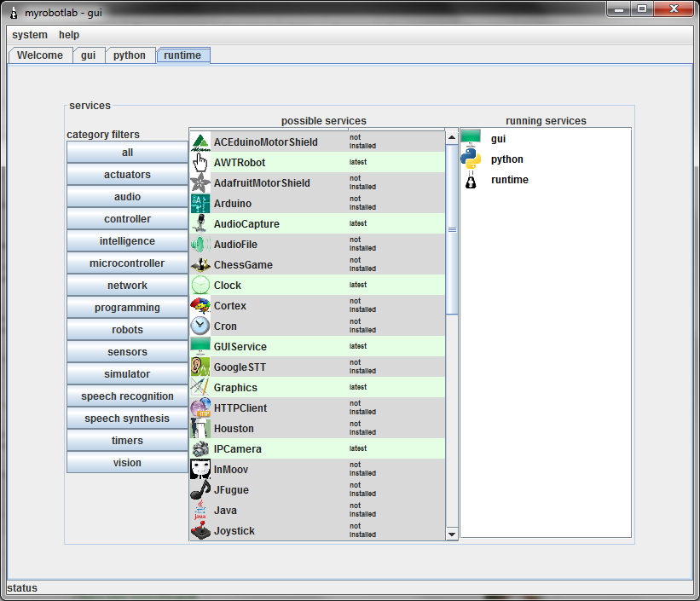Select the Arduino service name

coord(233,204)
